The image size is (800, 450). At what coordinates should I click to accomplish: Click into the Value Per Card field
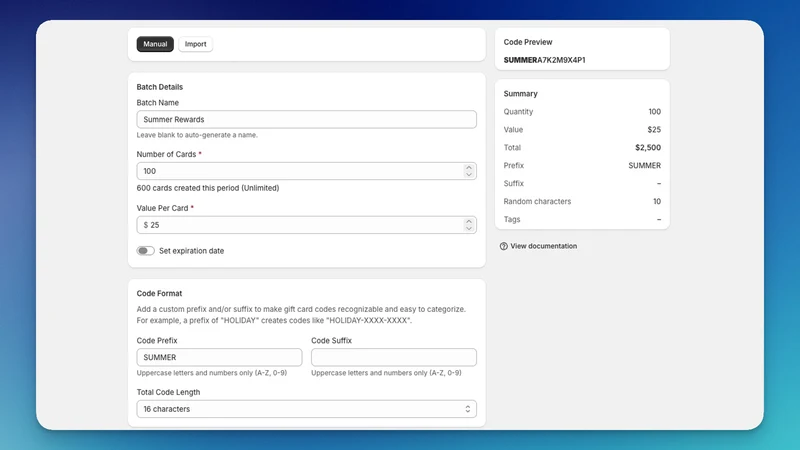(x=300, y=225)
